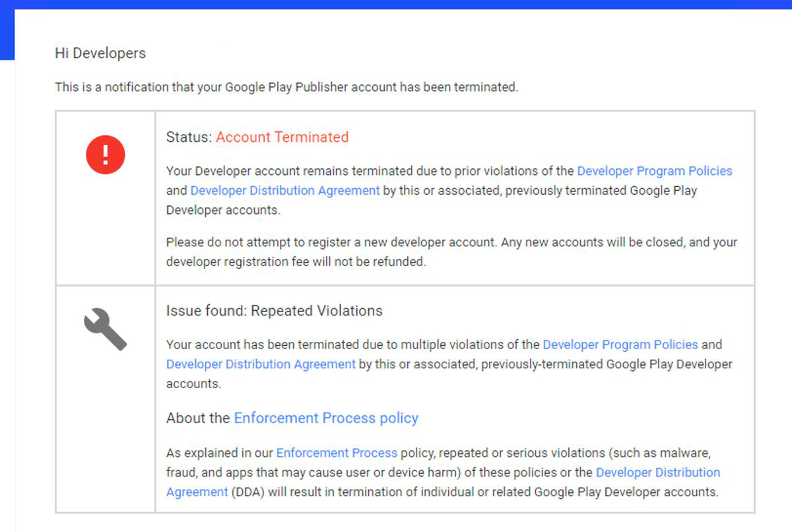This screenshot has width=792, height=532.
Task: Open Developer Program Policies link in Status section
Action: 654,171
